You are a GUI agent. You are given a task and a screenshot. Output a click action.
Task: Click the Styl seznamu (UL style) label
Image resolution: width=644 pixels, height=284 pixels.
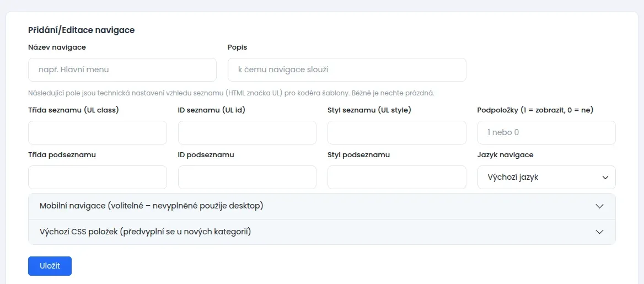pos(369,110)
